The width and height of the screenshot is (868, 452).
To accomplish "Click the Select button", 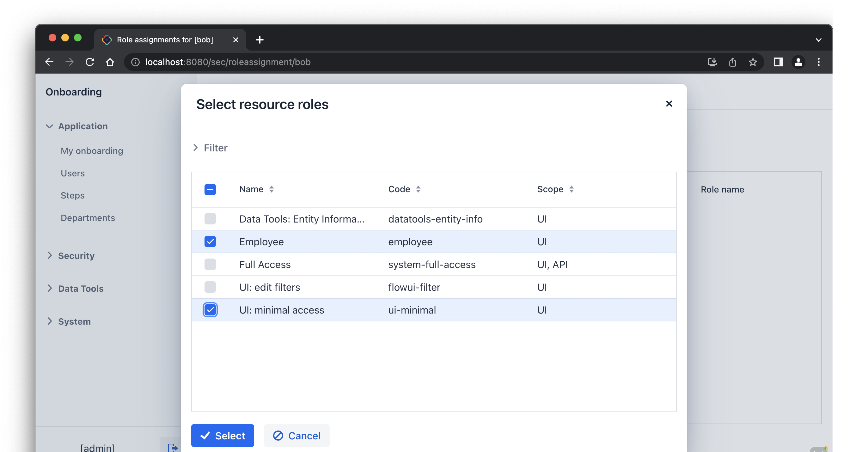I will (223, 436).
